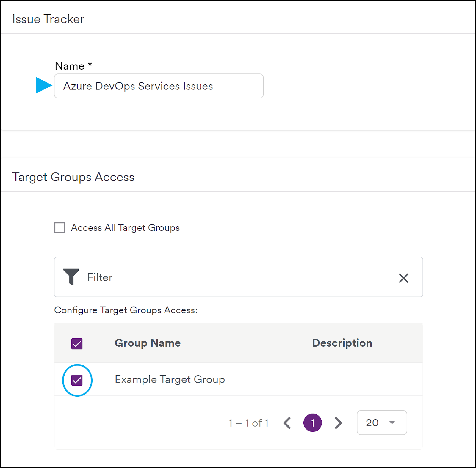Uncheck Example Target Group checkbox

click(x=77, y=380)
